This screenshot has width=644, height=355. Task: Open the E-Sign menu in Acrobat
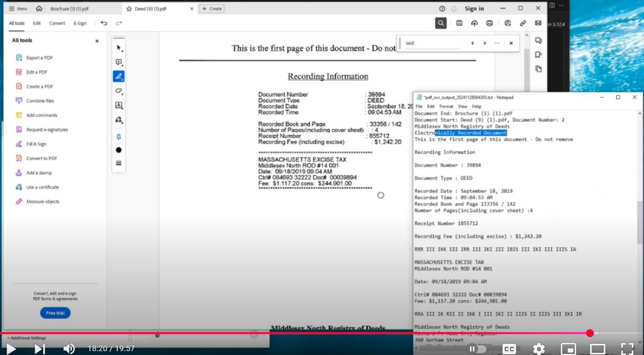80,23
